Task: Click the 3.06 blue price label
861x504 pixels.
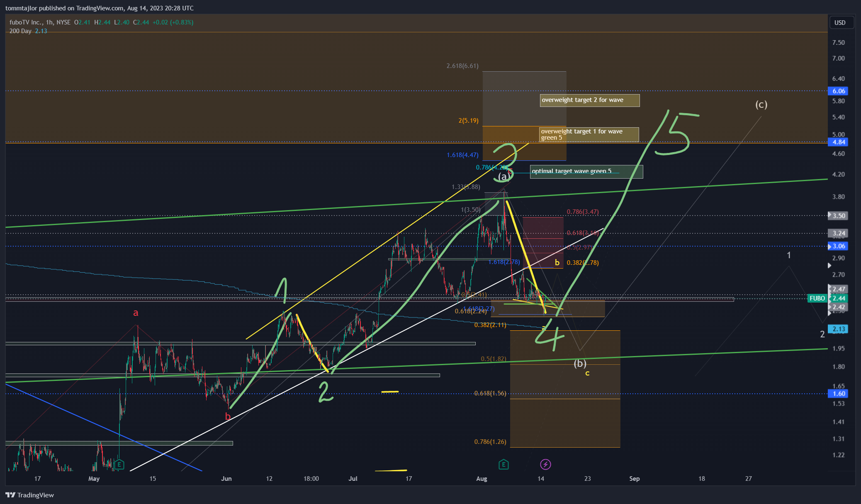Action: (x=838, y=246)
